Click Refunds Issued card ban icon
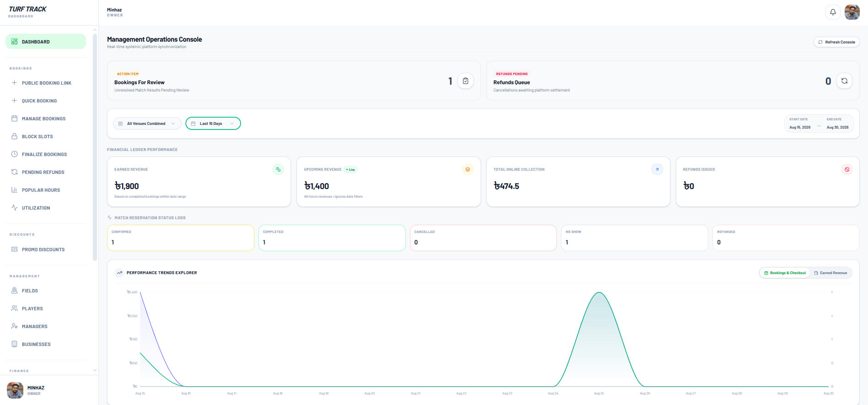The image size is (868, 405). pyautogui.click(x=847, y=169)
